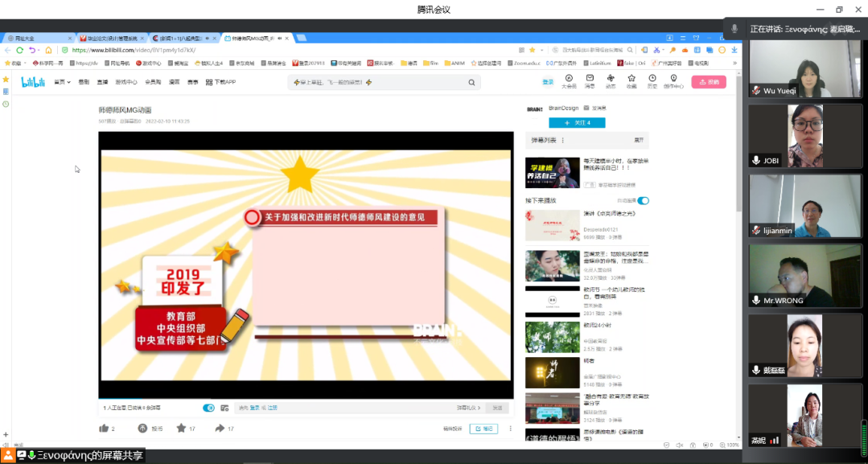The width and height of the screenshot is (868, 464).
Task: Open the 弹幕列表 three-dot menu
Action: 563,140
